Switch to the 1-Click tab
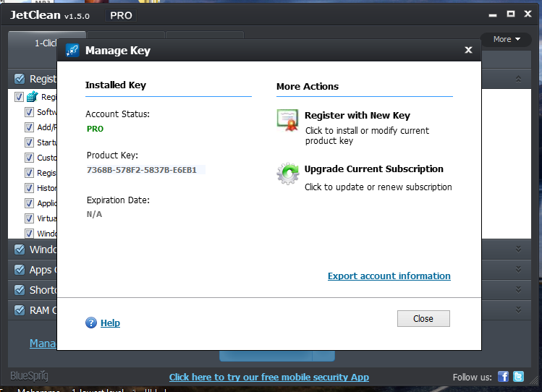The width and height of the screenshot is (542, 392). pyautogui.click(x=46, y=43)
